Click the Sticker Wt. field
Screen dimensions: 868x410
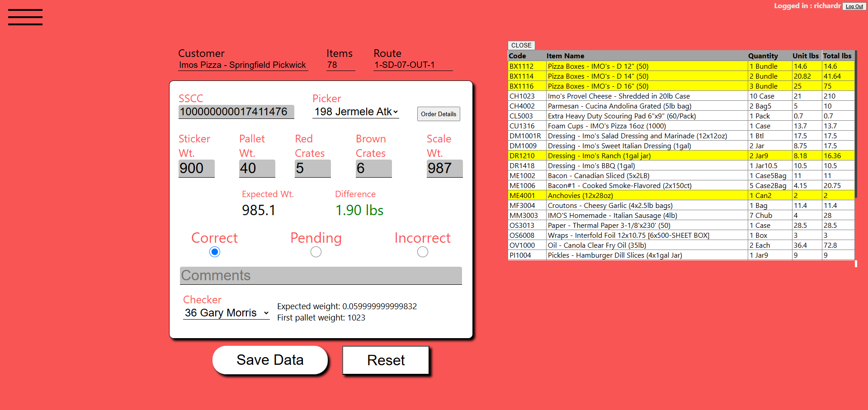pyautogui.click(x=196, y=168)
